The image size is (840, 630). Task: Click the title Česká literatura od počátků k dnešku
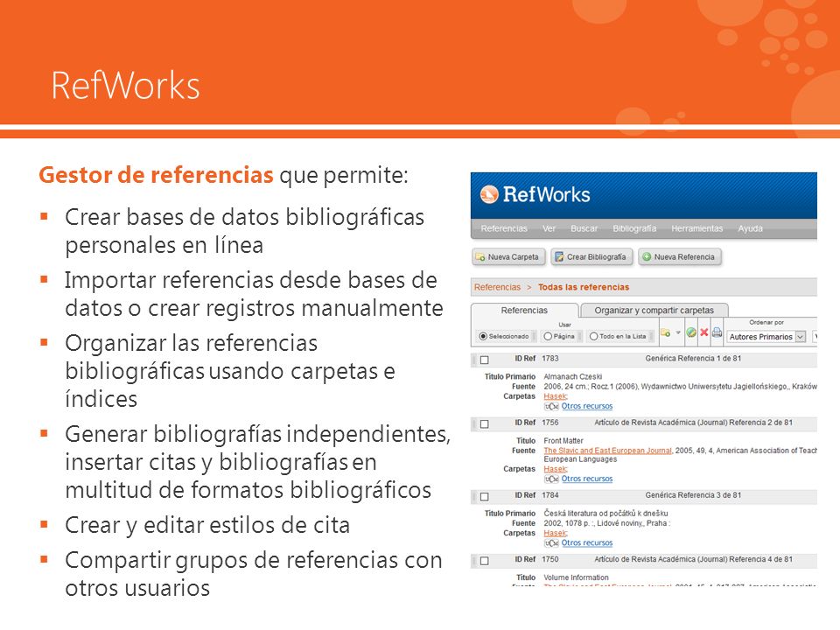pyautogui.click(x=605, y=514)
